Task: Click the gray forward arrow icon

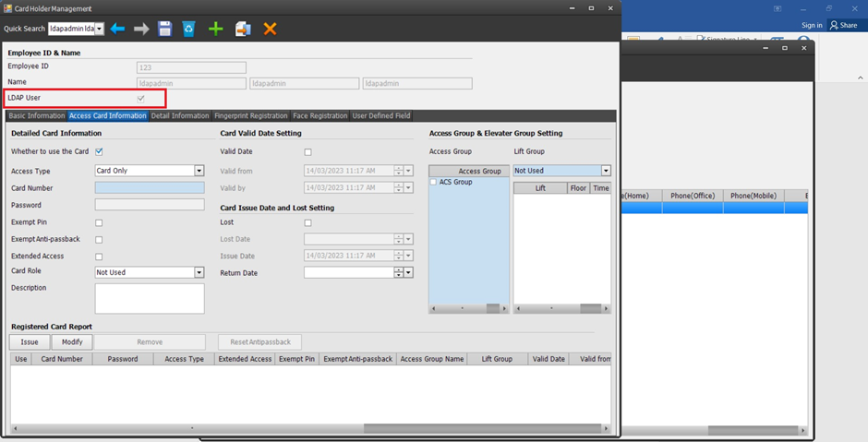Action: click(x=141, y=30)
